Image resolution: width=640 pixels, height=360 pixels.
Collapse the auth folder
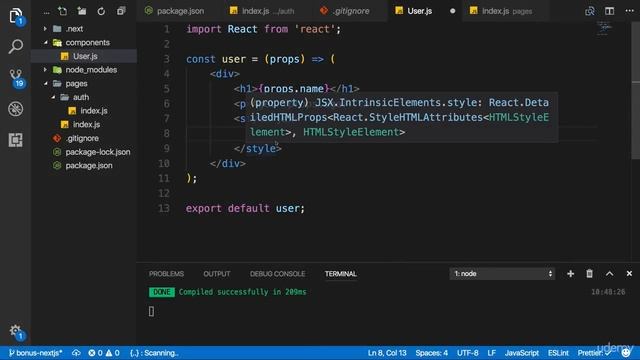click(x=81, y=97)
